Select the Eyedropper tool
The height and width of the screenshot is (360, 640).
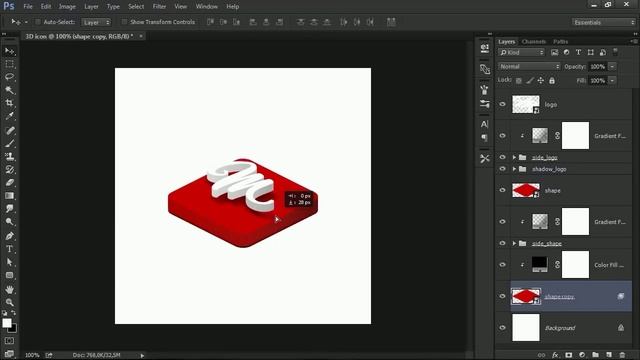click(x=9, y=116)
